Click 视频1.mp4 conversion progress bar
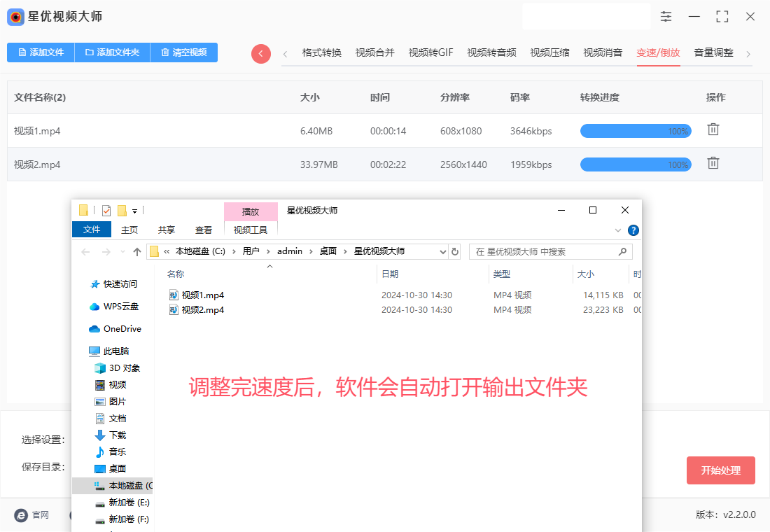The height and width of the screenshot is (532, 770). click(x=636, y=131)
